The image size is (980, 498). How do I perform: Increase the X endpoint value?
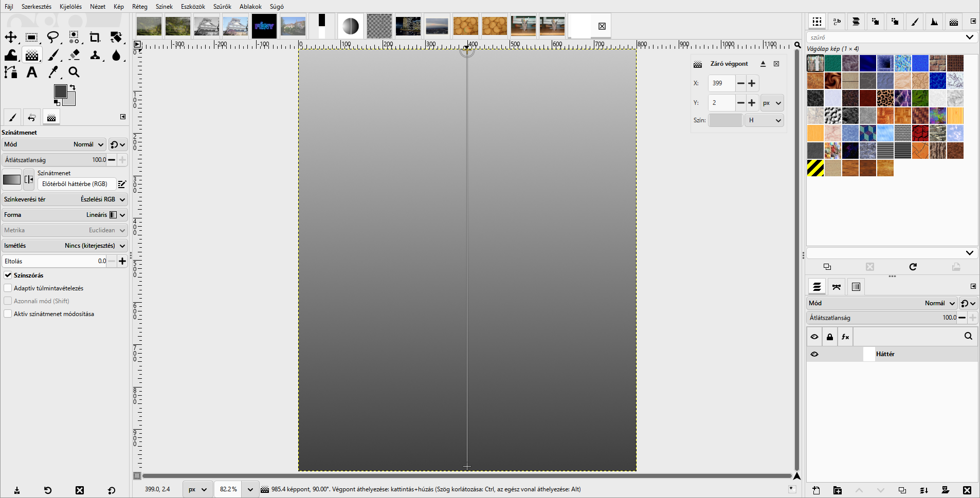[752, 83]
